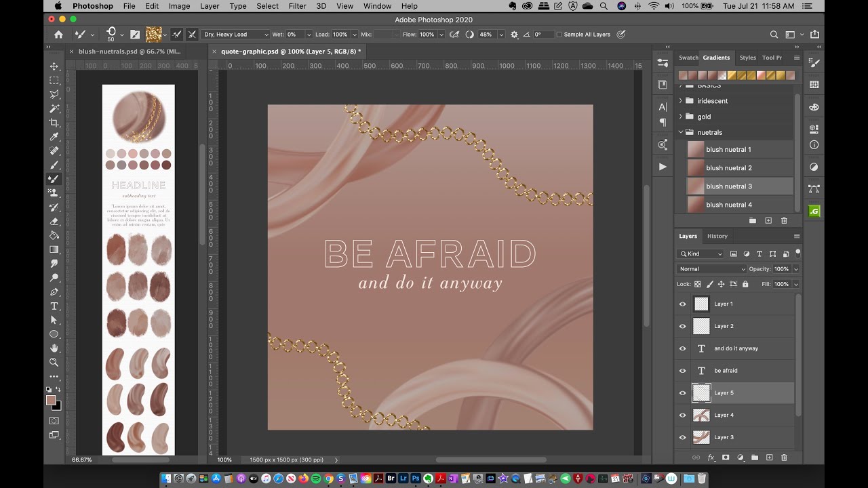Open the Filter menu
This screenshot has width=868, height=488.
pos(298,6)
